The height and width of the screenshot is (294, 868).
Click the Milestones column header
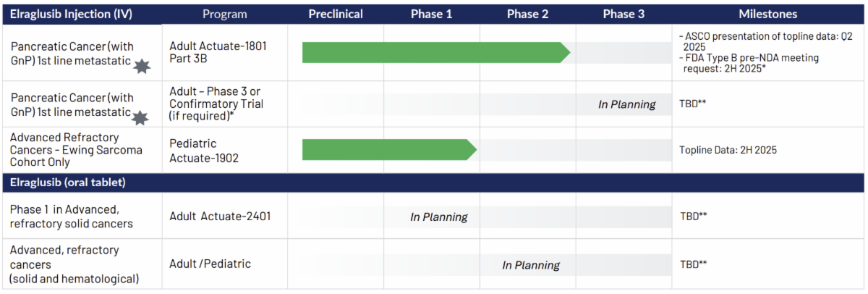coord(768,14)
